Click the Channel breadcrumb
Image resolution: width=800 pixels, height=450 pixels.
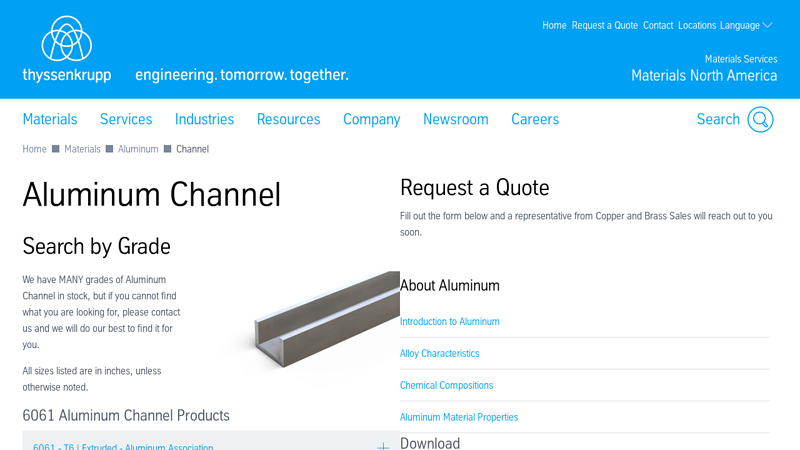coord(192,149)
